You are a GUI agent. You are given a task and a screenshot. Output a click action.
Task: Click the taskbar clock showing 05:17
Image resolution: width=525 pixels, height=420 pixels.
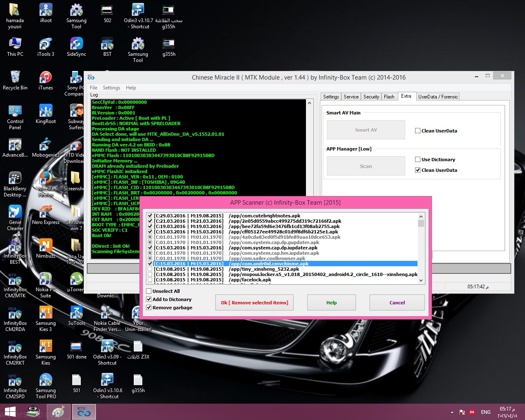pos(507,412)
